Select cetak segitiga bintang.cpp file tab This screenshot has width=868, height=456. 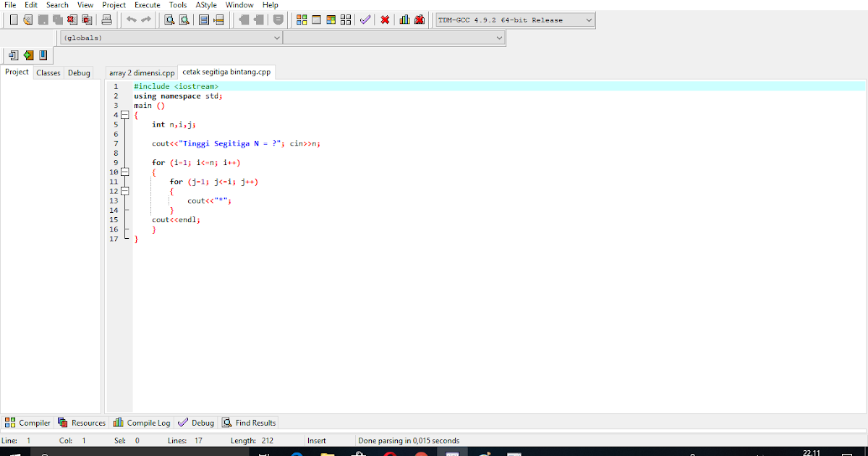(226, 72)
